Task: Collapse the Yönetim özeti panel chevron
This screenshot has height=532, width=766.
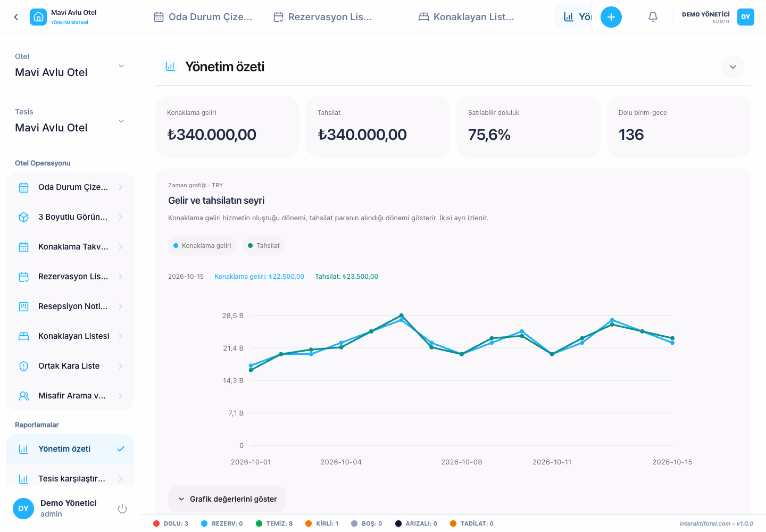Action: coord(733,67)
